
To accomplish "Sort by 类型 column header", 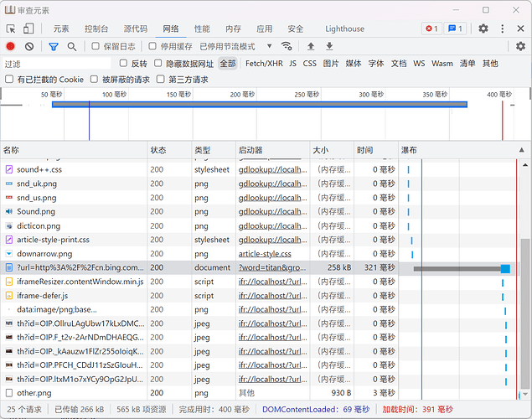I will point(214,150).
